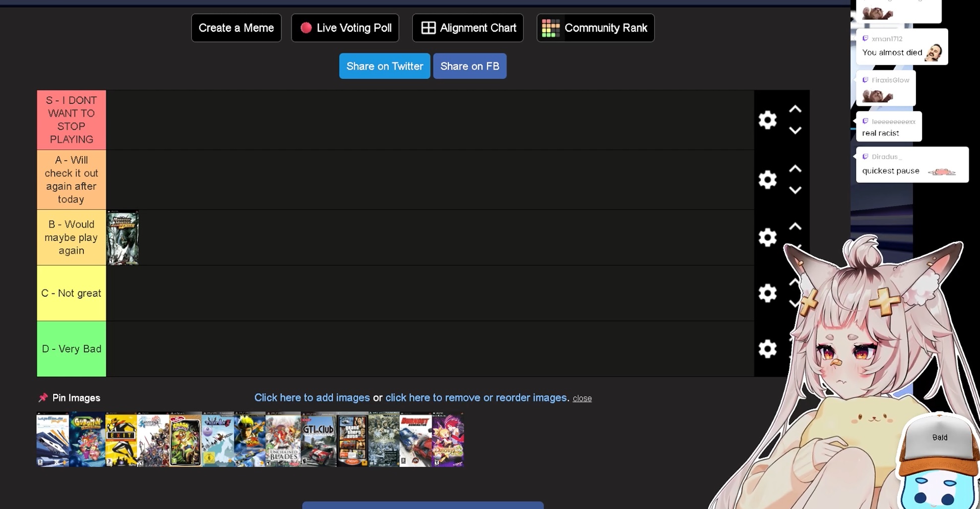Share the tier list on FB
This screenshot has width=980, height=509.
point(470,66)
